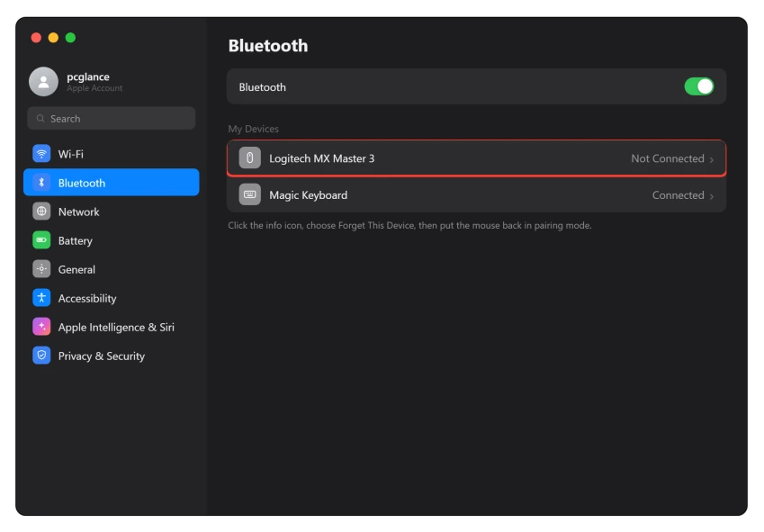Open the Wi-Fi settings pane

tap(111, 154)
